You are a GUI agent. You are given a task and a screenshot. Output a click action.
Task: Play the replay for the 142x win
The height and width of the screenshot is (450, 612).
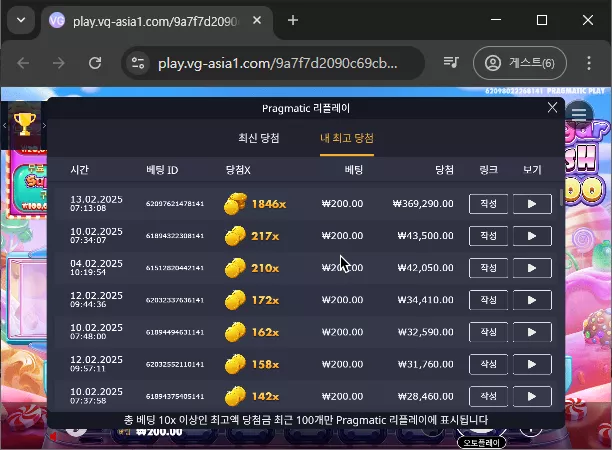pos(532,396)
